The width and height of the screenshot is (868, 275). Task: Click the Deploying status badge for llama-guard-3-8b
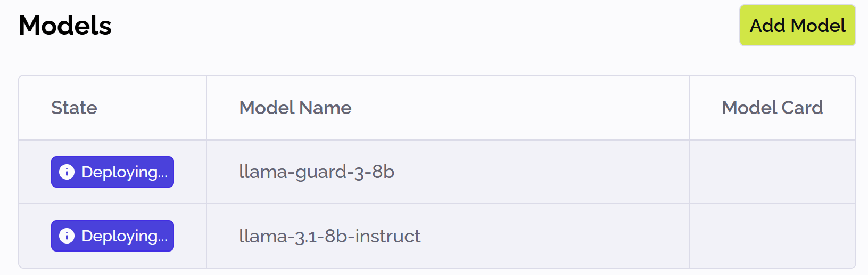[112, 172]
